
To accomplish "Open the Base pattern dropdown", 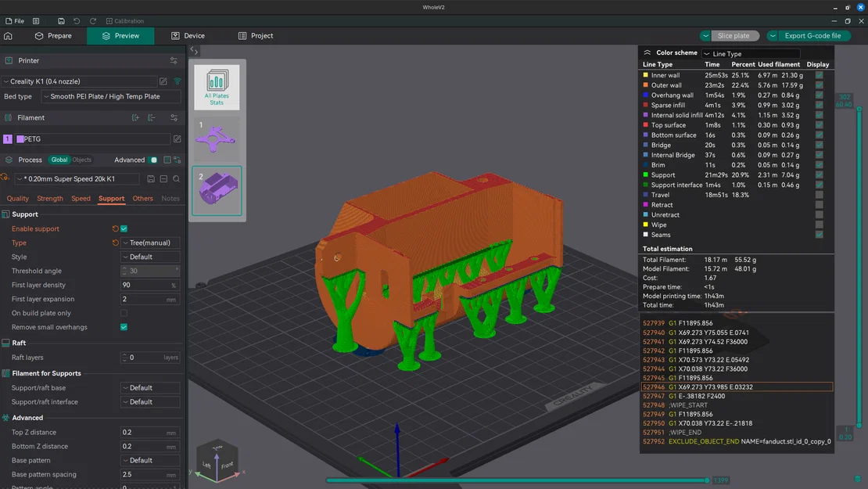I will coord(151,460).
